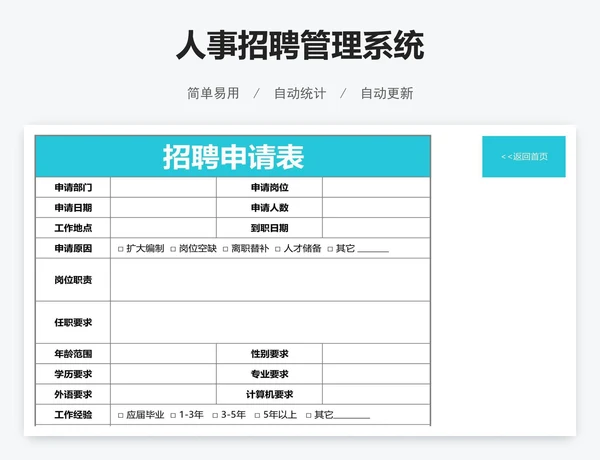Click the 计算机要求 label cell
This screenshot has height=460, width=600.
[x=269, y=394]
